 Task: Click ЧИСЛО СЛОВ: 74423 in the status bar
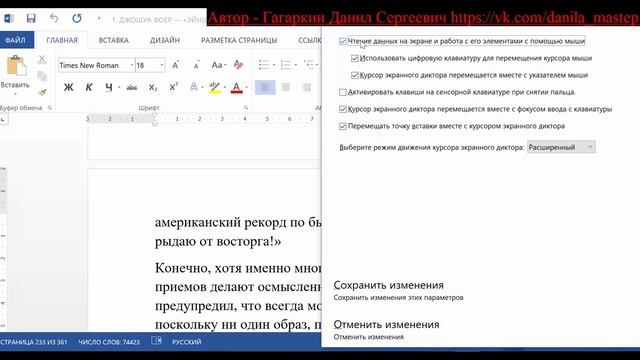(109, 342)
